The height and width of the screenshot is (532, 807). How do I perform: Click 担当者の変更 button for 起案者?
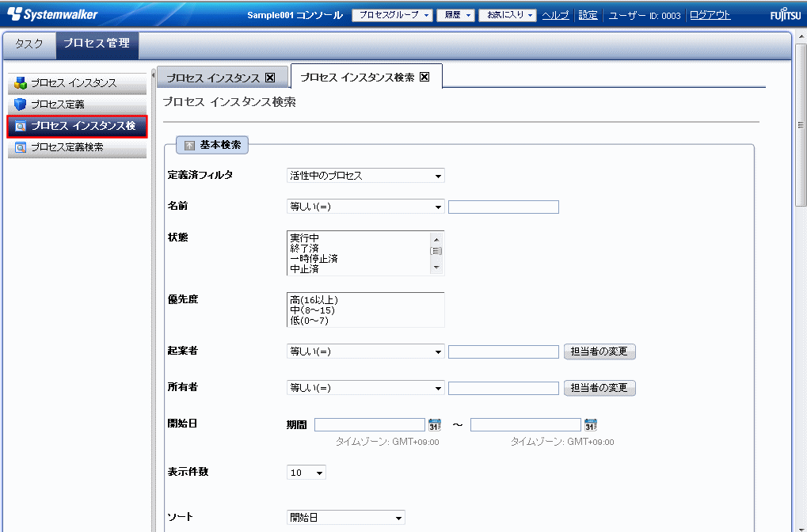[x=600, y=351]
